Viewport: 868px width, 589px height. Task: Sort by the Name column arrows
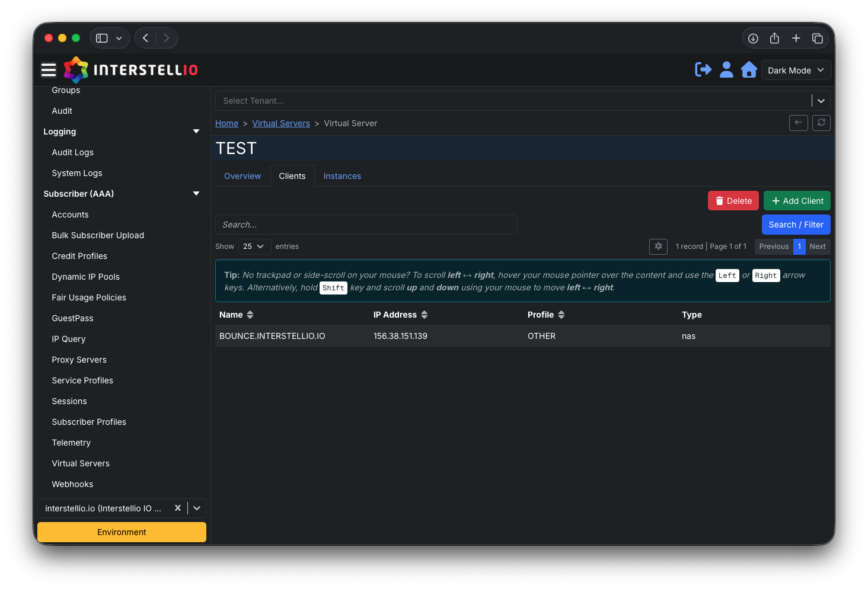pos(250,315)
